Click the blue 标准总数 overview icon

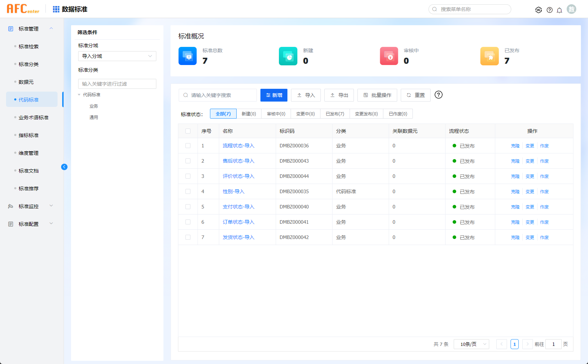pos(187,56)
